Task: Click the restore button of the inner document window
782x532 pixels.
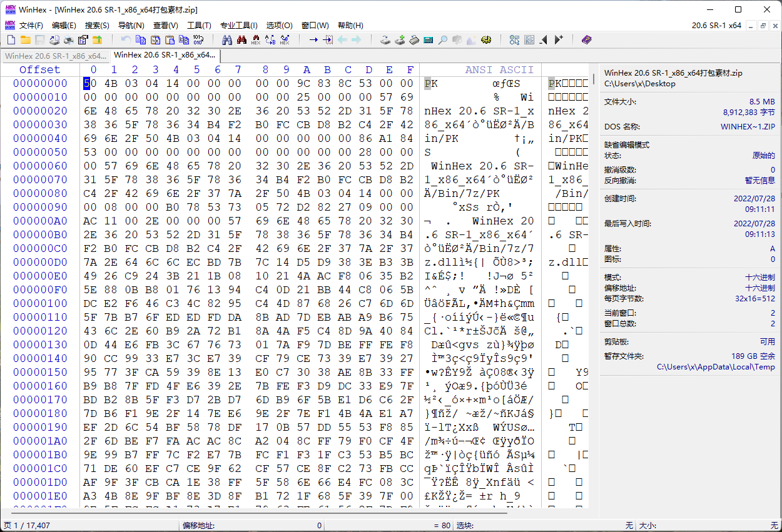Action: [763, 26]
